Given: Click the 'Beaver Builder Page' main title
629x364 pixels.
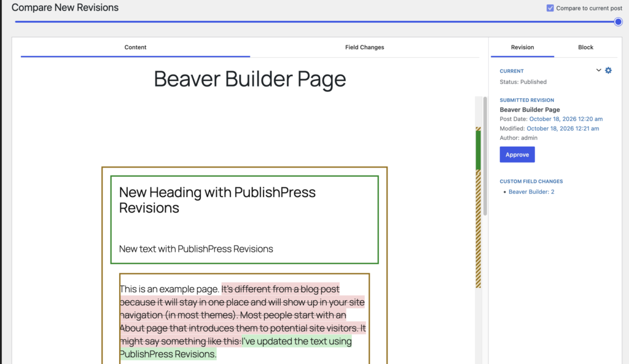Looking at the screenshot, I should 250,79.
